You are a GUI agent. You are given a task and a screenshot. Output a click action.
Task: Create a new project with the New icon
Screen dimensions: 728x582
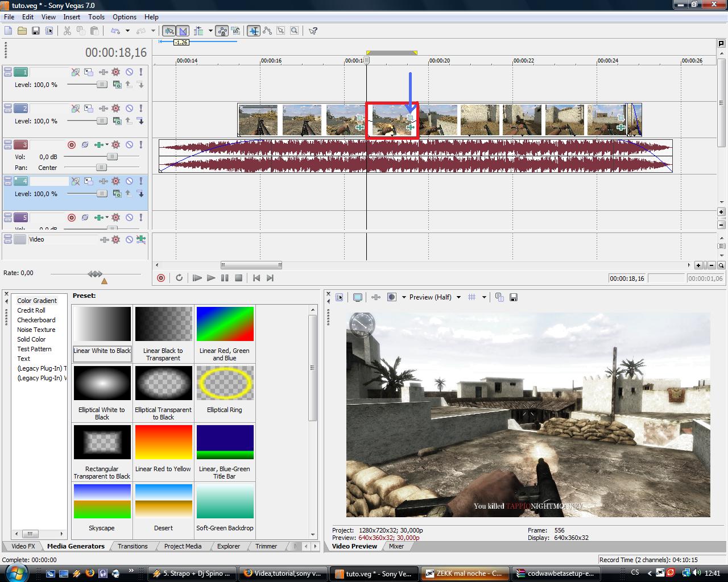(x=9, y=31)
